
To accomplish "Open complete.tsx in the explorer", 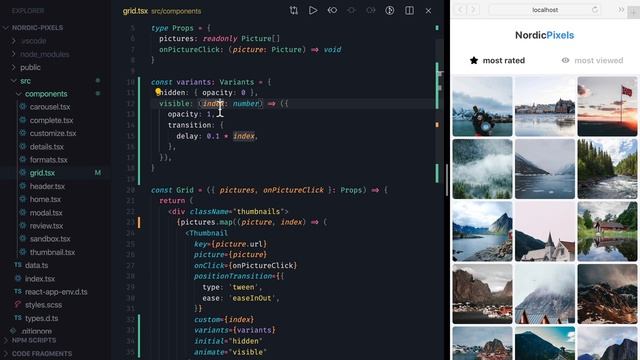I will (51, 120).
